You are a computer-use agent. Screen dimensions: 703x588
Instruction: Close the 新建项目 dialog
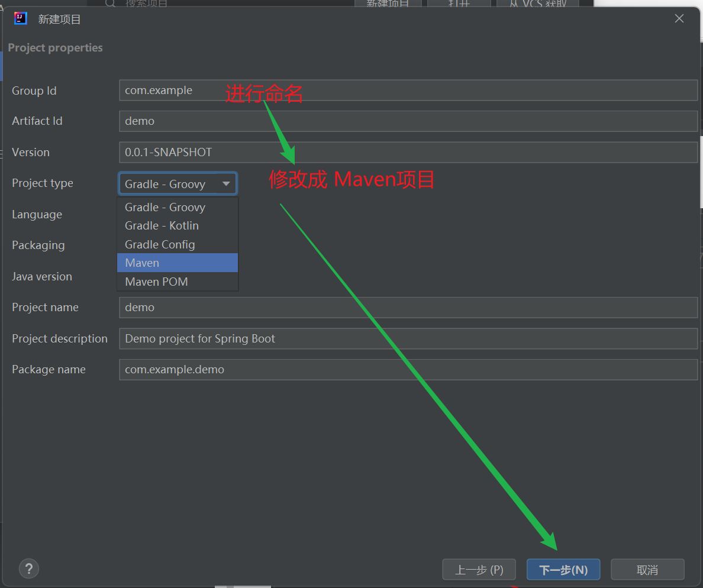click(x=679, y=18)
